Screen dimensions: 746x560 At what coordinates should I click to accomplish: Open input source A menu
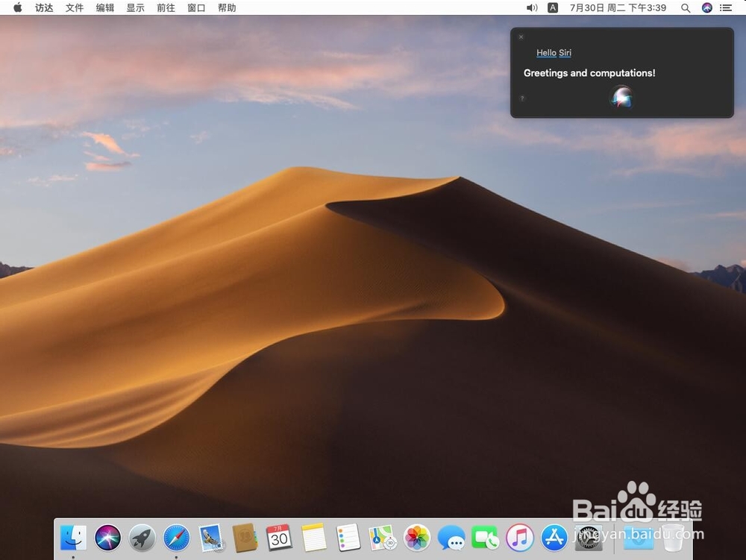[x=553, y=7]
